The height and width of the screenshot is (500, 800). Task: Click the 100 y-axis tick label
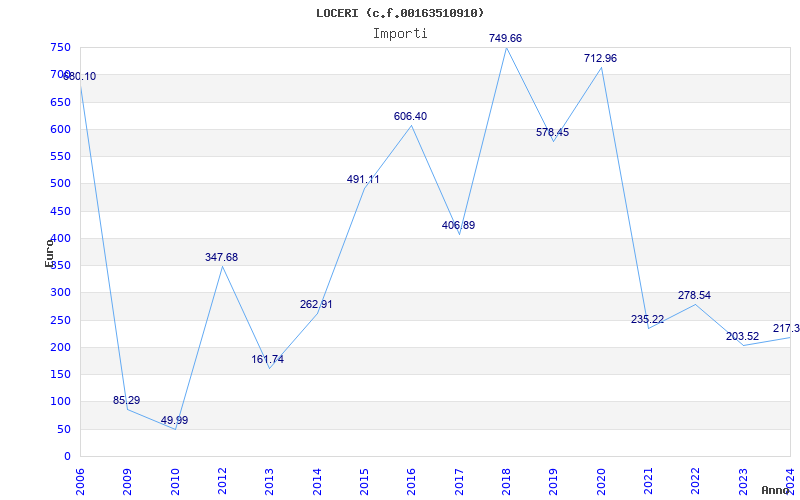[60, 402]
